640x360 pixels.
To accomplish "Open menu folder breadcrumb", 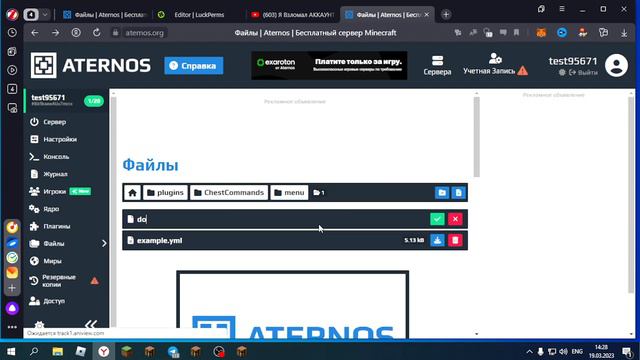I will click(289, 193).
